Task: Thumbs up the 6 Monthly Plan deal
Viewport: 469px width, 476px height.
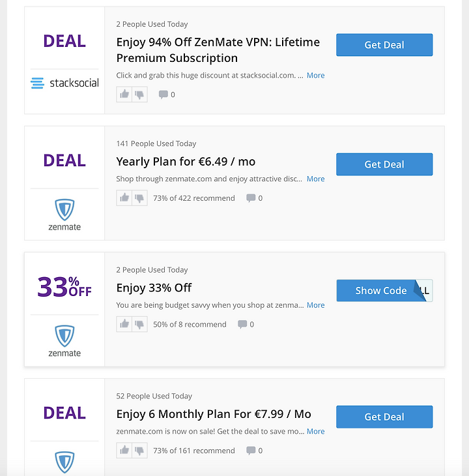Action: pos(124,451)
